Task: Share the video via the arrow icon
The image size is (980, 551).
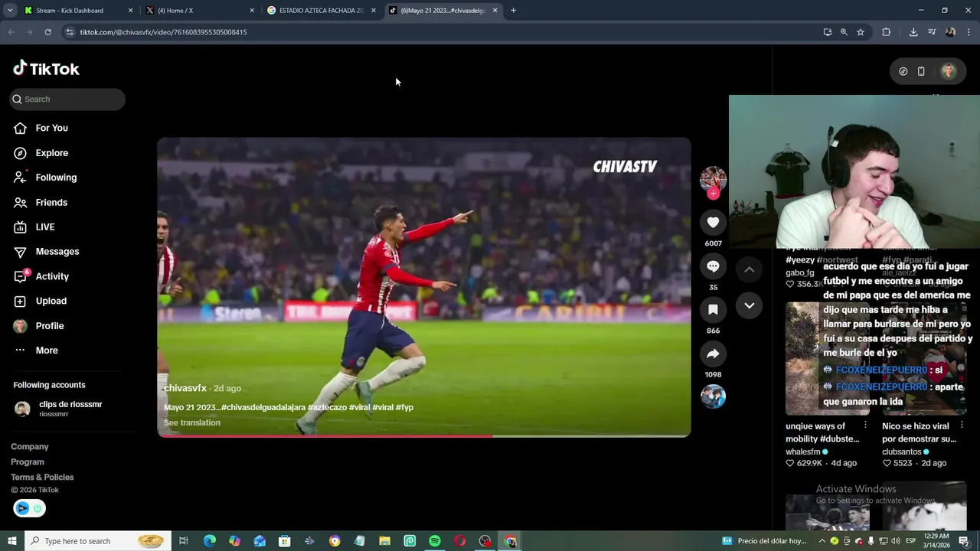Action: pos(713,354)
